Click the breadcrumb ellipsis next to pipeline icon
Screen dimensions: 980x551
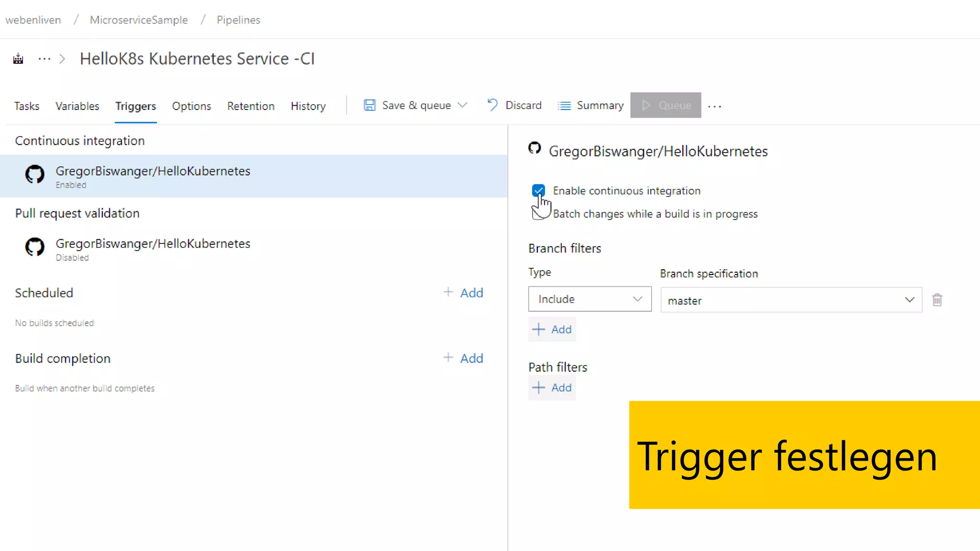tap(45, 59)
